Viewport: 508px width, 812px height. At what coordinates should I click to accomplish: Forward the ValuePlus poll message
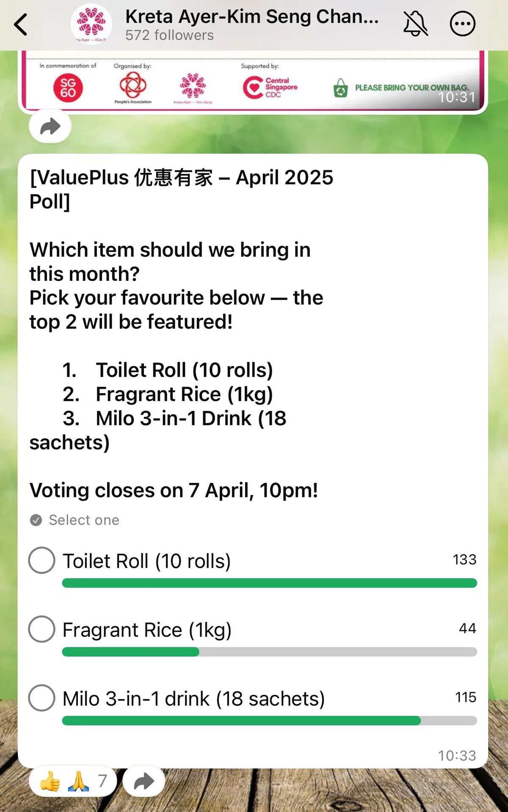point(144,781)
